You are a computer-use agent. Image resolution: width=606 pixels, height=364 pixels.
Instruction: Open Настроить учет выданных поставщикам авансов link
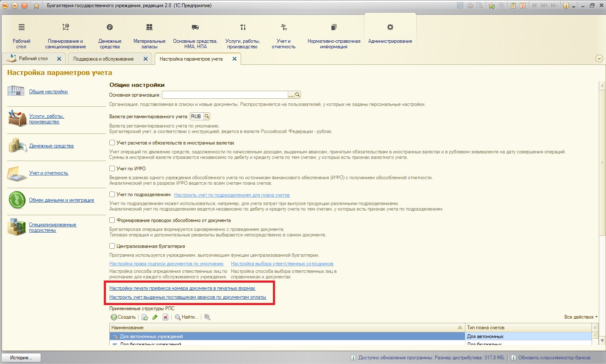pos(188,297)
